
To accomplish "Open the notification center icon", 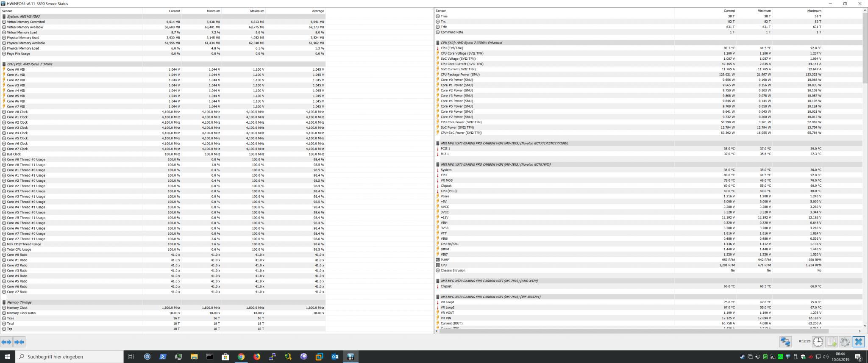I will click(x=858, y=357).
